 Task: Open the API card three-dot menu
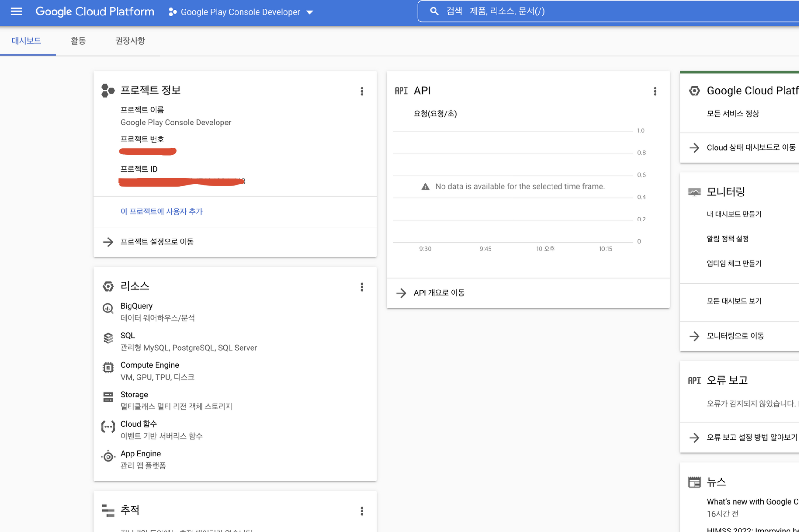coord(655,91)
